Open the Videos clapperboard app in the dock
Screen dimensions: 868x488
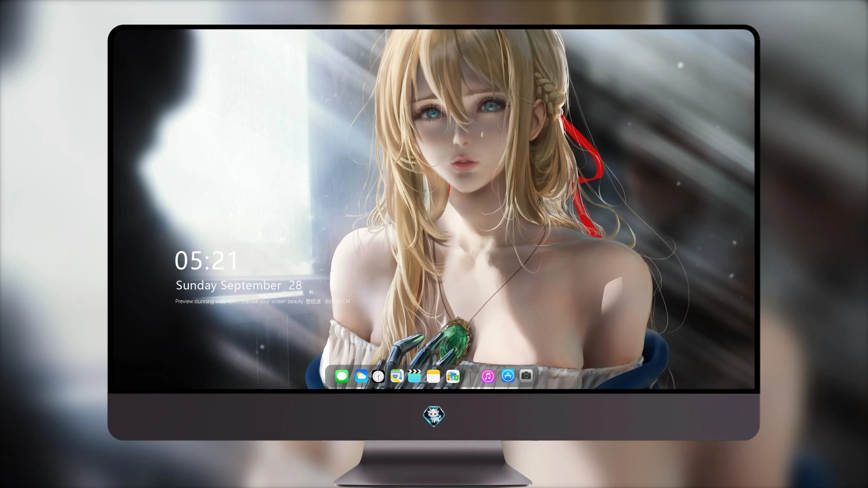click(415, 376)
